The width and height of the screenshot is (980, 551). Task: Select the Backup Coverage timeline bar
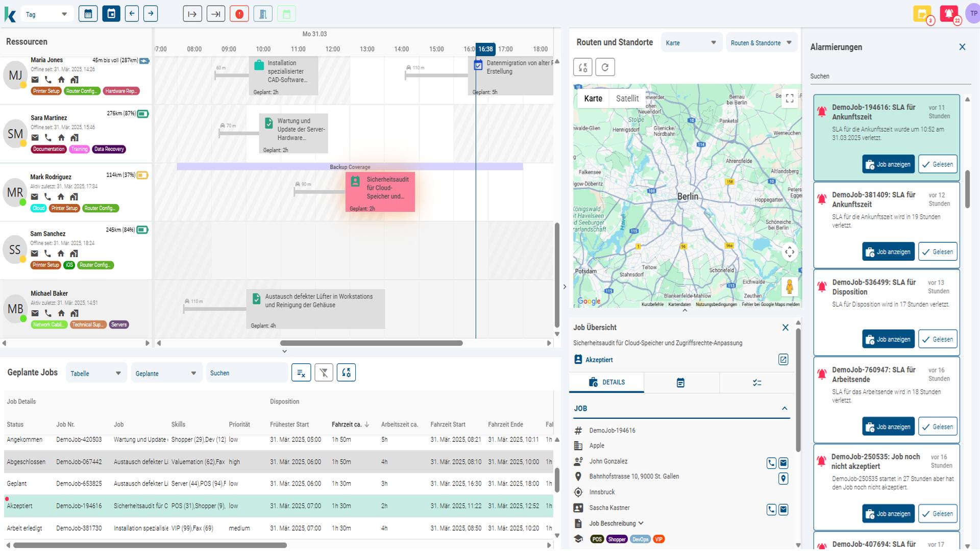[350, 167]
